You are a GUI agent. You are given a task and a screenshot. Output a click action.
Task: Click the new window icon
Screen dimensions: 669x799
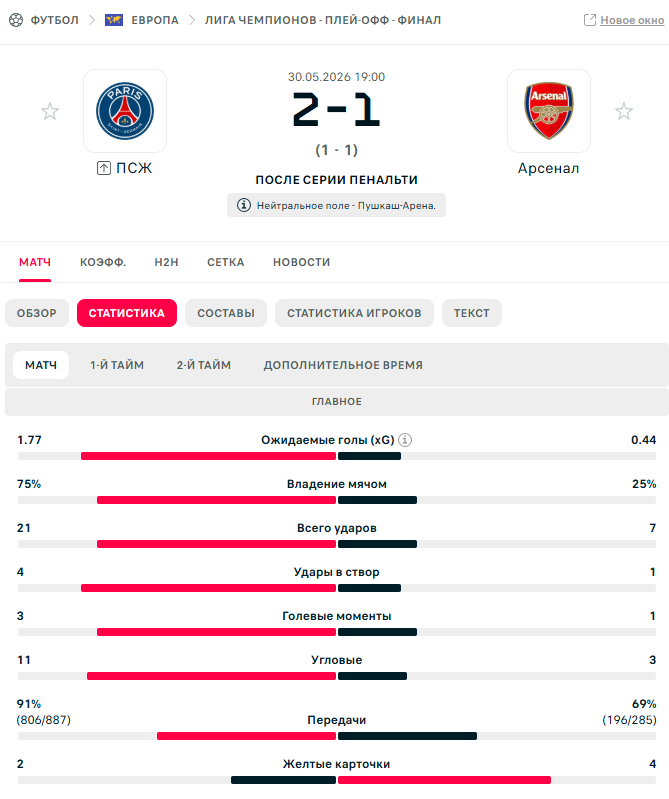coord(590,20)
